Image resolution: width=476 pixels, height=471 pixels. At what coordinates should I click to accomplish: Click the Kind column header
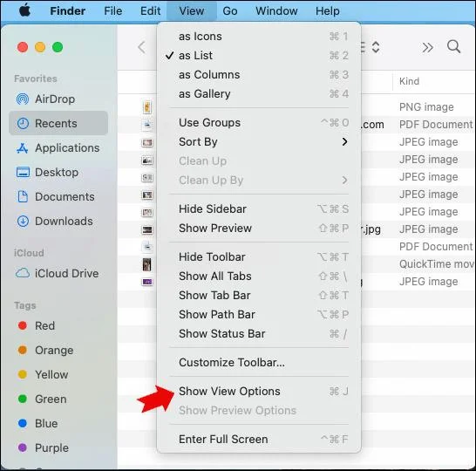point(409,81)
